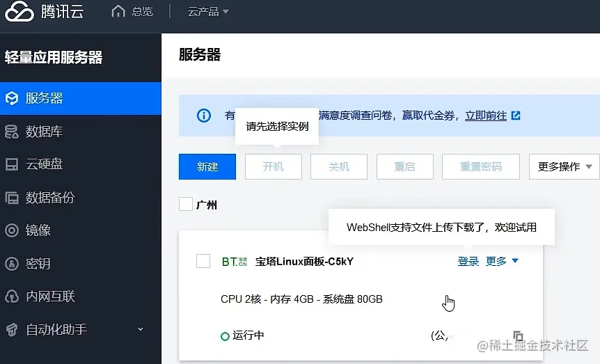Click the 重启 button
This screenshot has width=600, height=364.
point(405,166)
